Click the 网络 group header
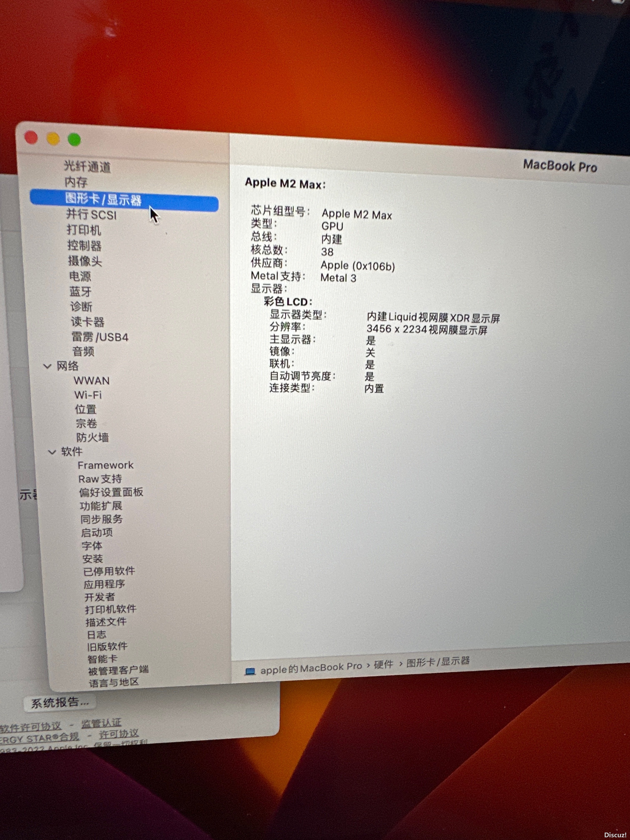 click(67, 366)
